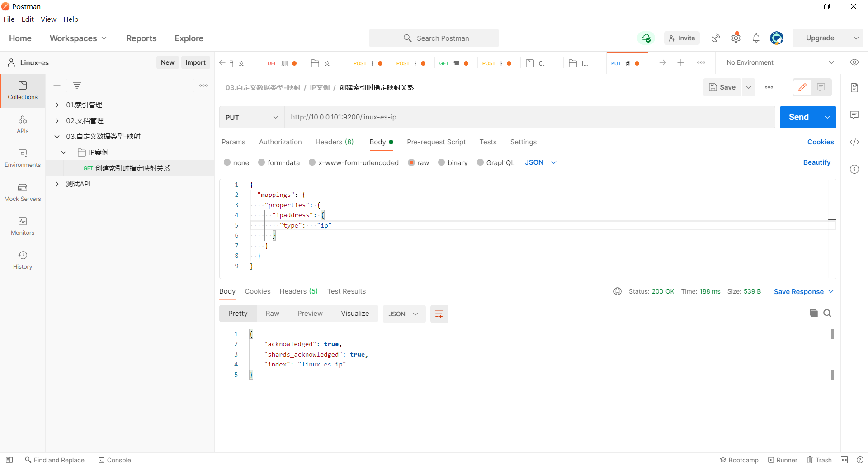This screenshot has height=466, width=868.
Task: Open the Monitors sidebar panel
Action: [23, 226]
